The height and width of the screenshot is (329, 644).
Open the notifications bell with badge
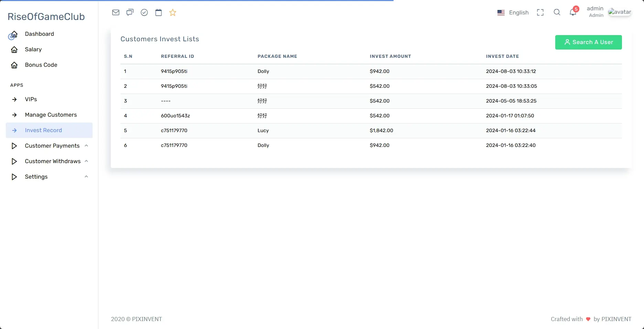pyautogui.click(x=573, y=13)
